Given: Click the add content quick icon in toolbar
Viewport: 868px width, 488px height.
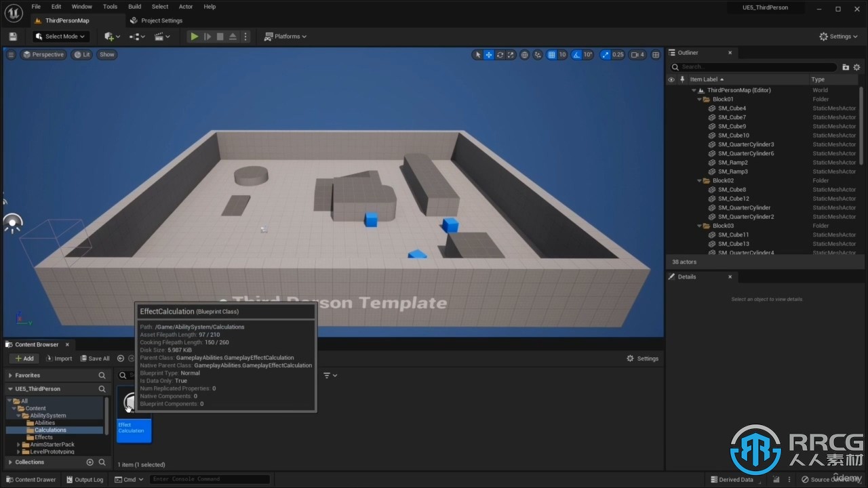Looking at the screenshot, I should 112,37.
